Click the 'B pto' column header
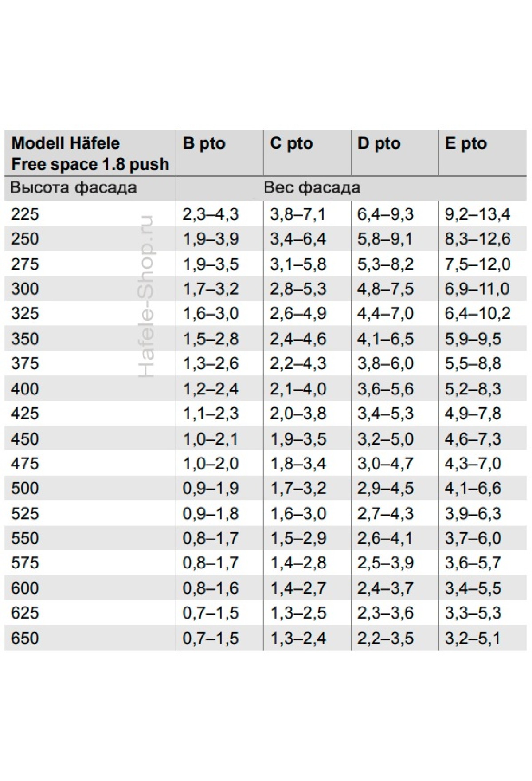The width and height of the screenshot is (532, 781). (204, 144)
